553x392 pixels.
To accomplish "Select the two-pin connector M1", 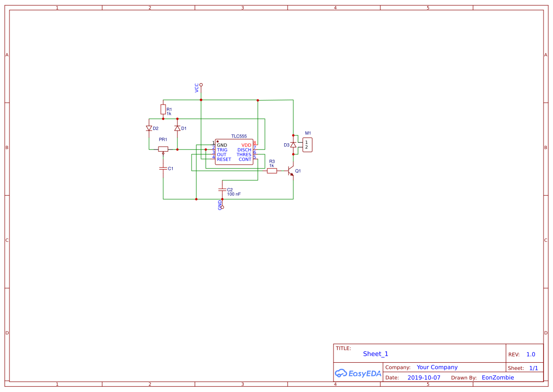I will (307, 145).
